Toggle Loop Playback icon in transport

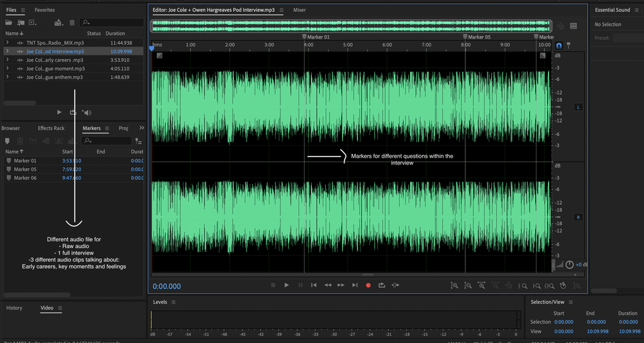[382, 285]
